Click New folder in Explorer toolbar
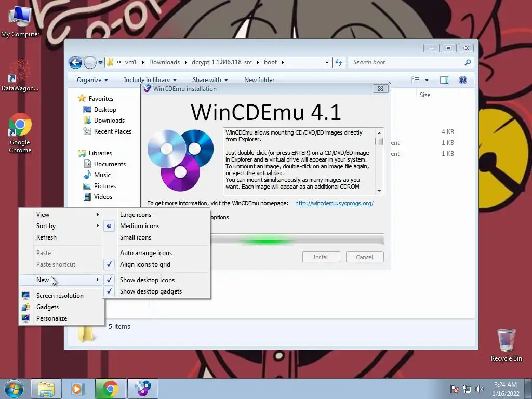The width and height of the screenshot is (532, 399). click(x=259, y=80)
